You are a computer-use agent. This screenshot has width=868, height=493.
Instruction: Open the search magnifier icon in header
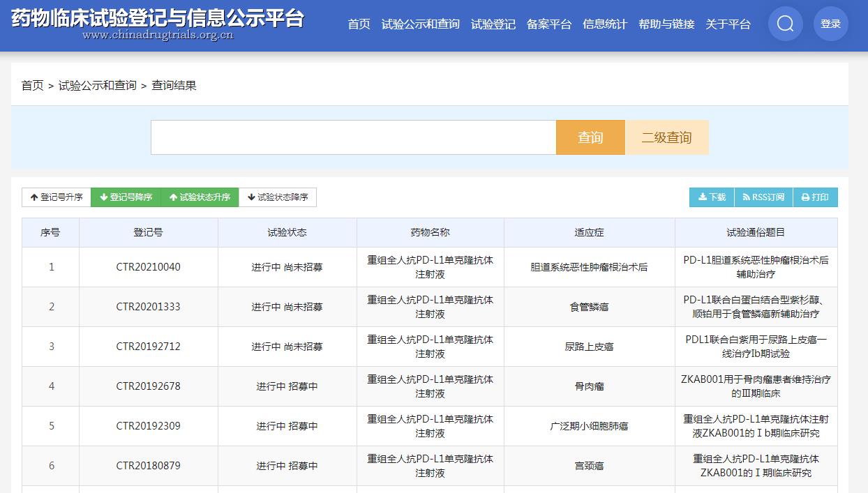tap(785, 24)
